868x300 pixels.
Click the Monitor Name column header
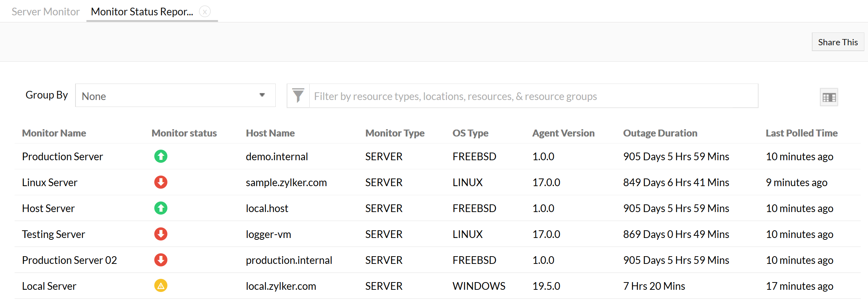(x=54, y=133)
